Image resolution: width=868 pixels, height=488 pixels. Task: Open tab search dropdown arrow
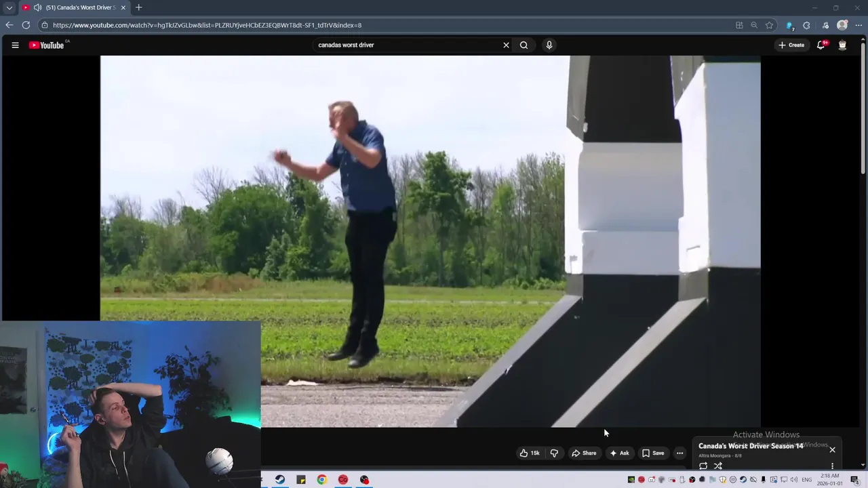(x=9, y=7)
